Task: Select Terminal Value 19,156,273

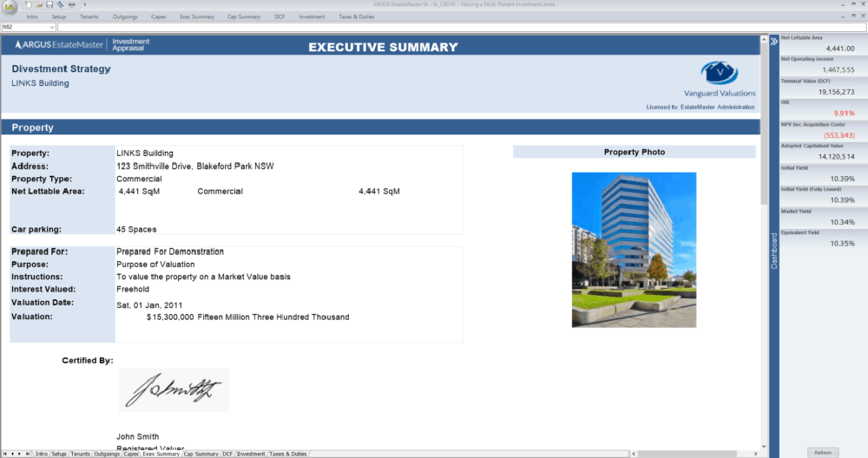Action: coord(837,92)
